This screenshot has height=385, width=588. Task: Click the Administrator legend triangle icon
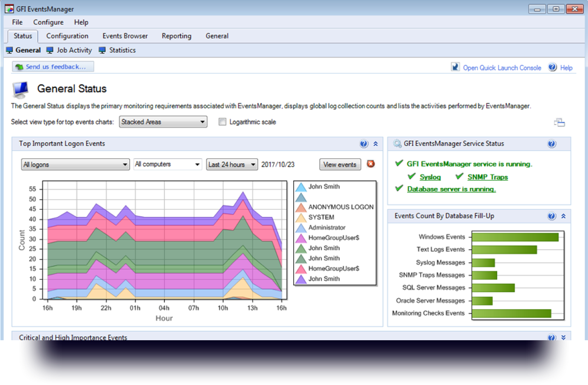coord(301,228)
